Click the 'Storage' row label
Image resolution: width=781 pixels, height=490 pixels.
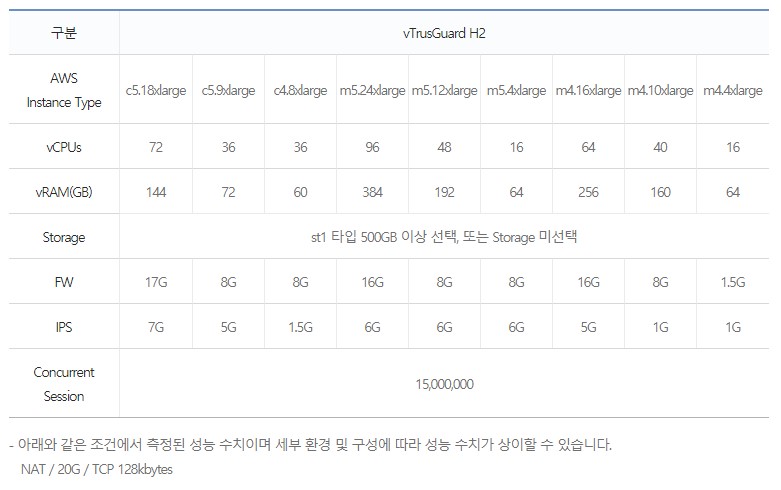(x=64, y=237)
